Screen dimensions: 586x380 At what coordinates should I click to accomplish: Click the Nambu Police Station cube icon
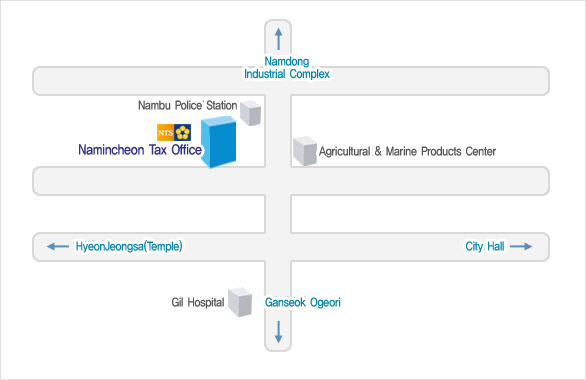tap(250, 113)
